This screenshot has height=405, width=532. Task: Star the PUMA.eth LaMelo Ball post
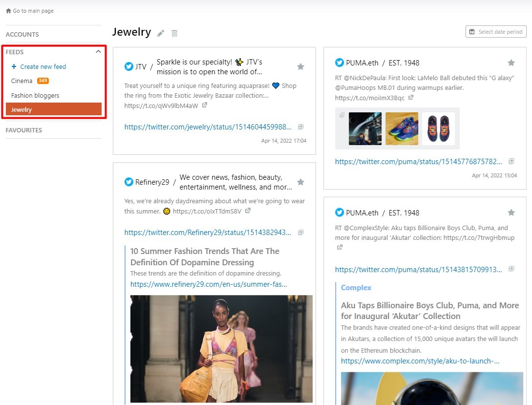511,63
